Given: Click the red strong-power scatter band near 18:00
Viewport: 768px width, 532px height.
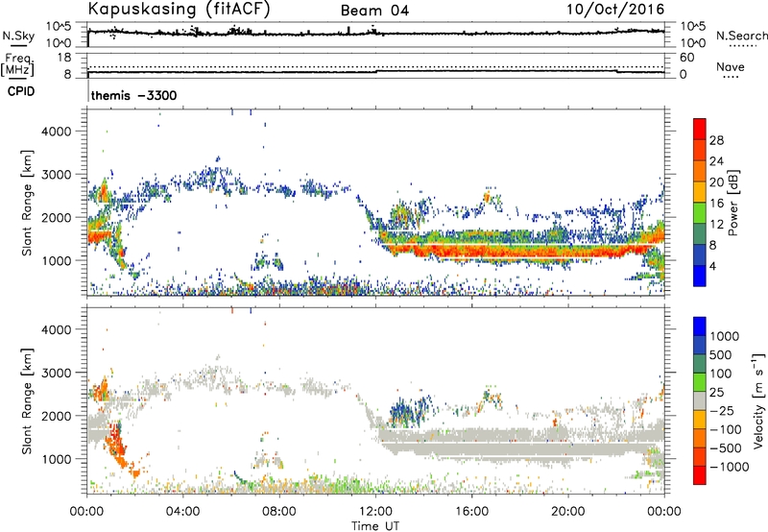Looking at the screenshot, I should (519, 252).
